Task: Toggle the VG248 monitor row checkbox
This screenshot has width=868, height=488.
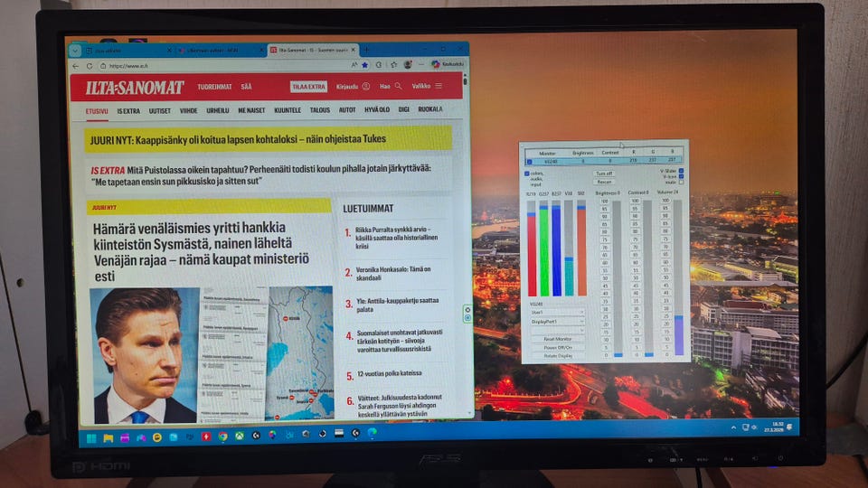Action: coord(529,162)
